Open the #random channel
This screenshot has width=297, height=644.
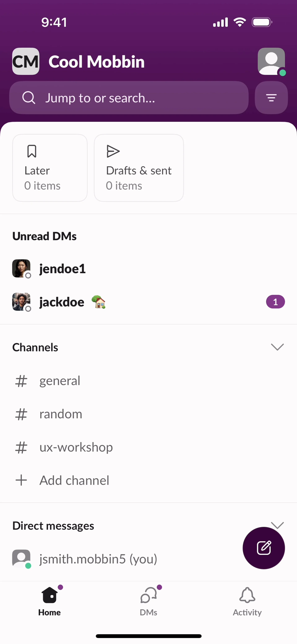[148, 414]
